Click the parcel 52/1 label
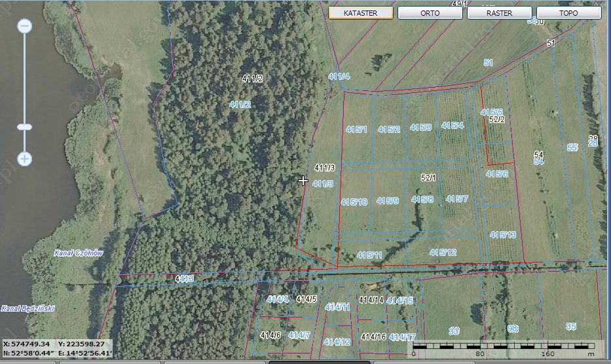 pos(428,177)
